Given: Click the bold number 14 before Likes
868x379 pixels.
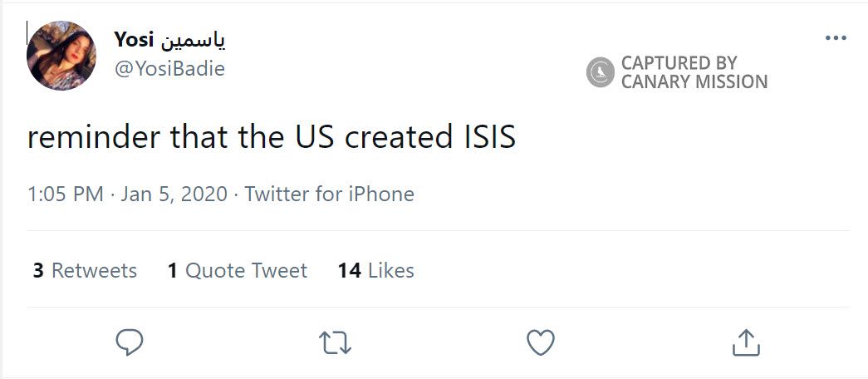Looking at the screenshot, I should (x=349, y=270).
